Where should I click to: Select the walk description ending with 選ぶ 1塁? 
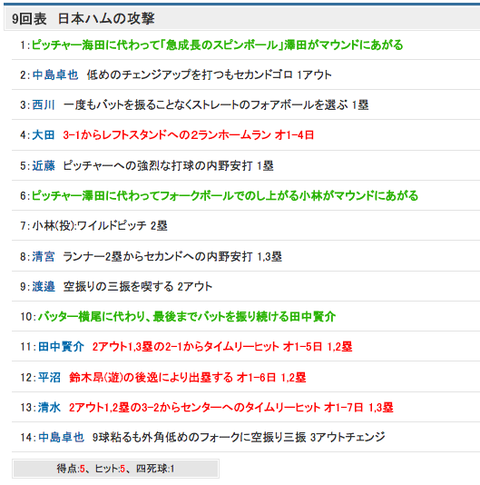216,105
